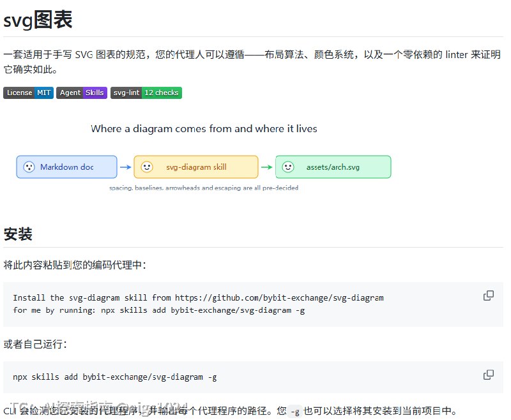
Task: Copy the npx skills add command block
Action: click(488, 375)
